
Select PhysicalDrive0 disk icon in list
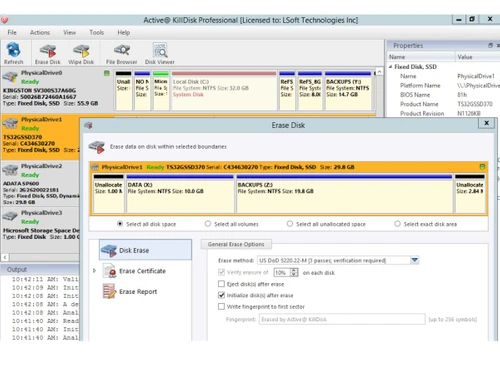(x=10, y=77)
